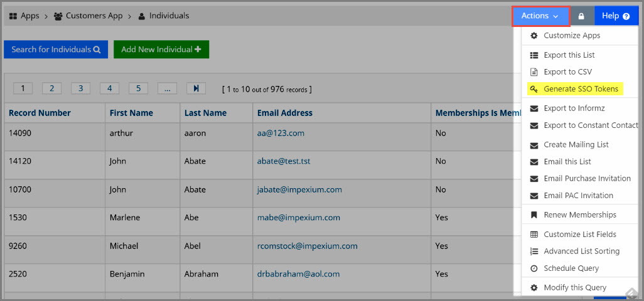
Task: Click the Customize Apps gear icon
Action: click(534, 36)
